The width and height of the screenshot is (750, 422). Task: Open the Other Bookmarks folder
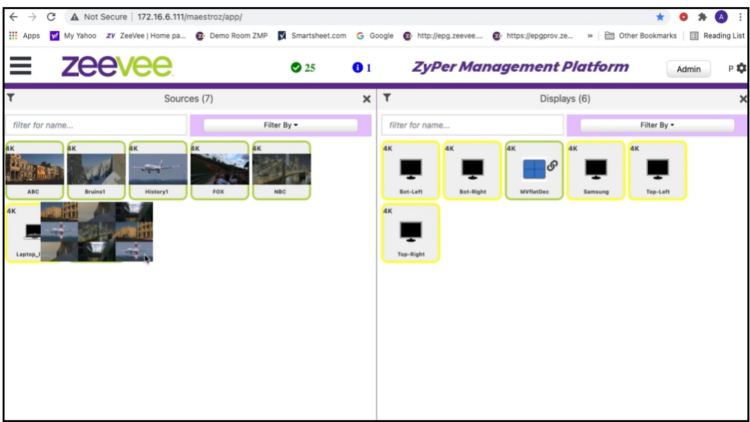point(641,35)
